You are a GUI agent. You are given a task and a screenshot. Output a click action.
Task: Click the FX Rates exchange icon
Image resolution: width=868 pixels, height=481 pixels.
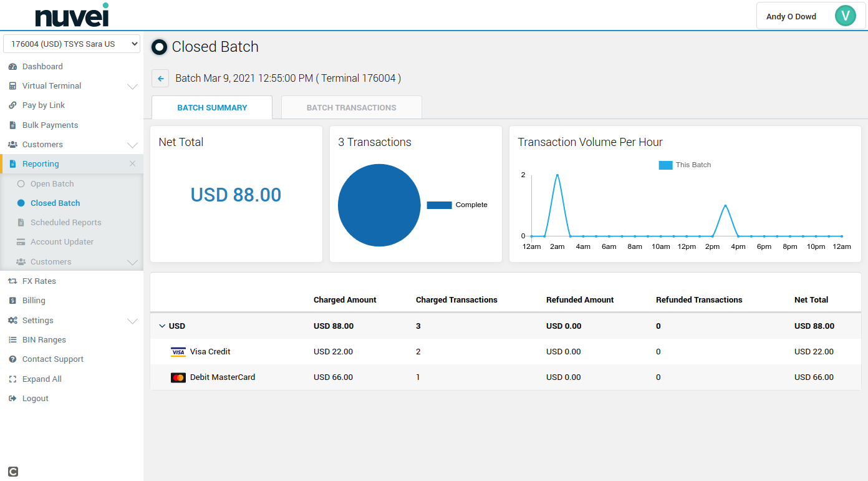click(x=12, y=281)
